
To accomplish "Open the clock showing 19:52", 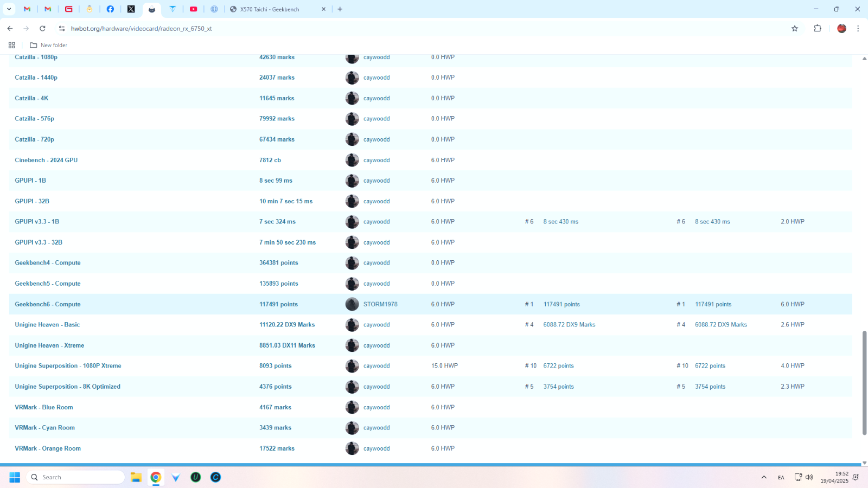I will [834, 477].
